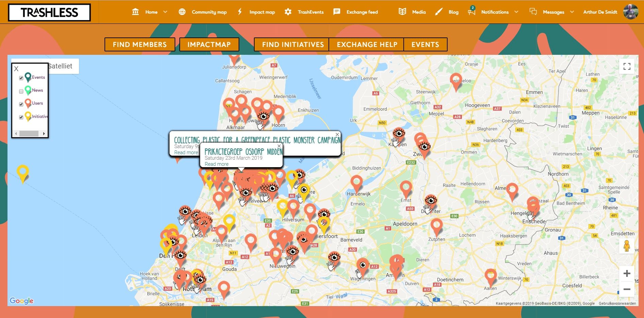Select the EXCHANGE HELP tab
This screenshot has height=318, width=644.
pos(367,45)
